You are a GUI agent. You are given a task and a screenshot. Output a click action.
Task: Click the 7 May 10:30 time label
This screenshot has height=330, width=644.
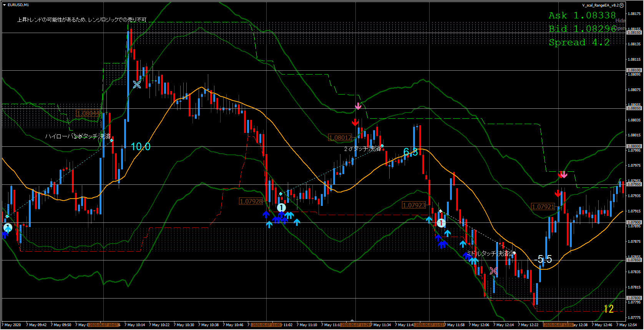[184, 325]
